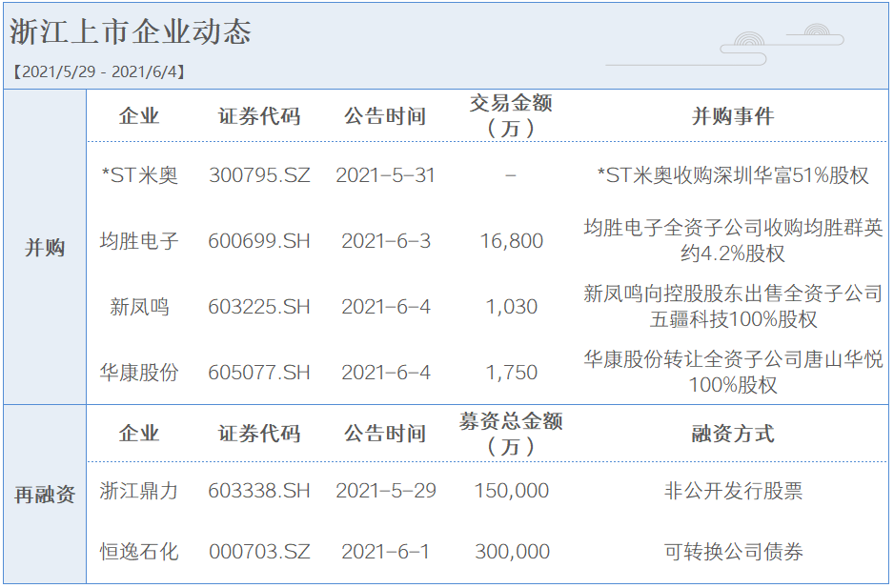Open the 均胜电子 company name
894x588 pixels.
[x=139, y=241]
